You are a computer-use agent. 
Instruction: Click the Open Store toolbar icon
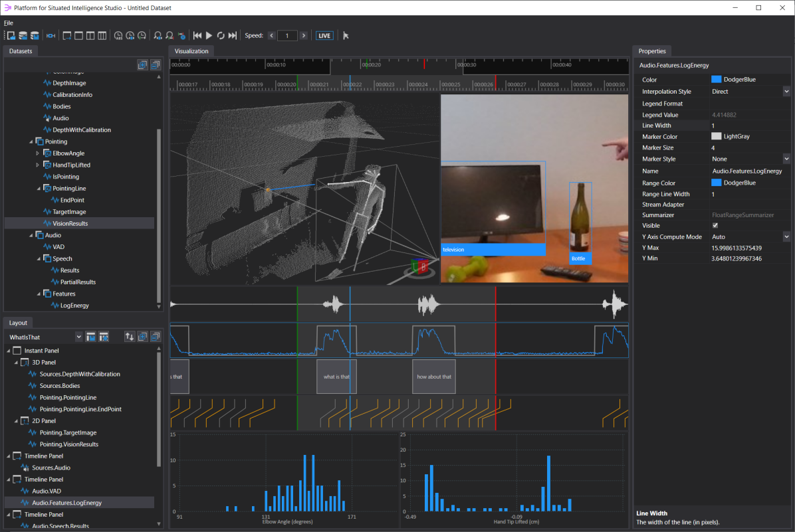pos(11,35)
